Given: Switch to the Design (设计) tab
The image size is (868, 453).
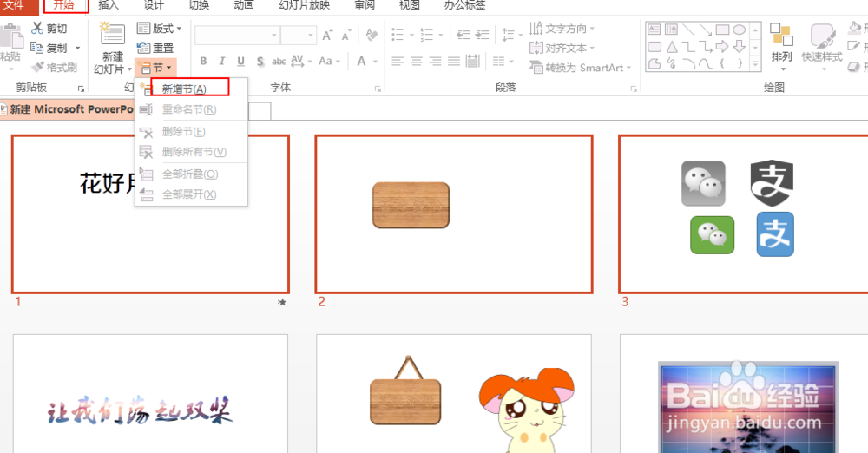Looking at the screenshot, I should point(154,5).
